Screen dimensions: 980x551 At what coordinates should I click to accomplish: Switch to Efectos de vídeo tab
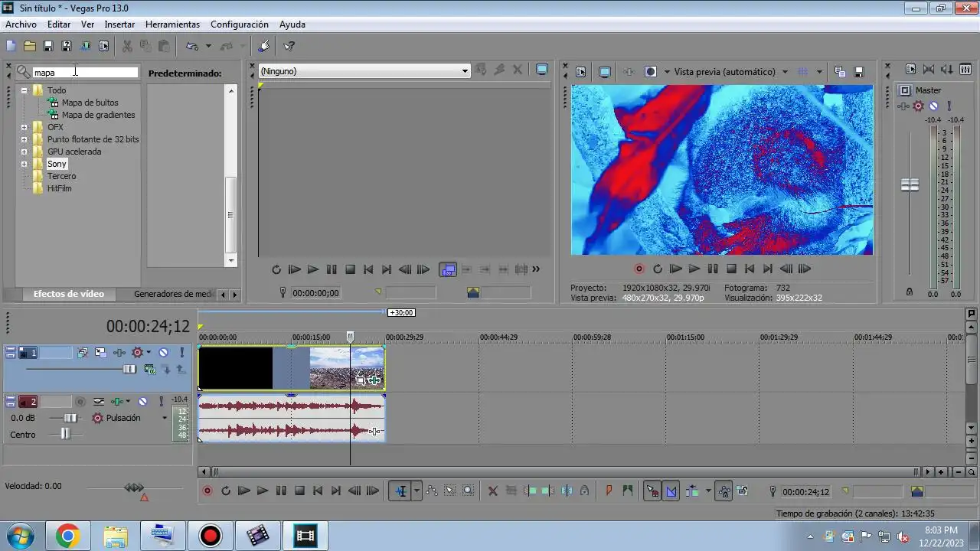[x=69, y=294]
